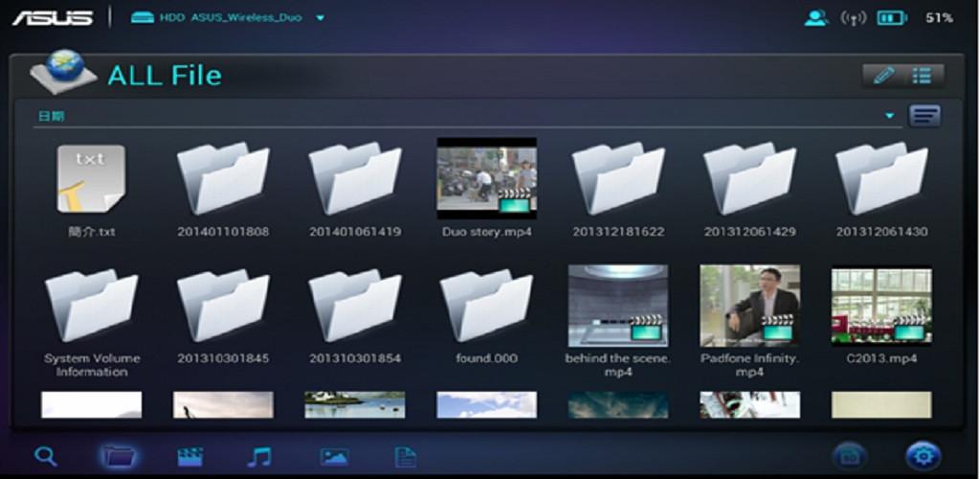Open folder 201401061419
Image resolution: width=980 pixels, height=479 pixels.
(x=355, y=178)
